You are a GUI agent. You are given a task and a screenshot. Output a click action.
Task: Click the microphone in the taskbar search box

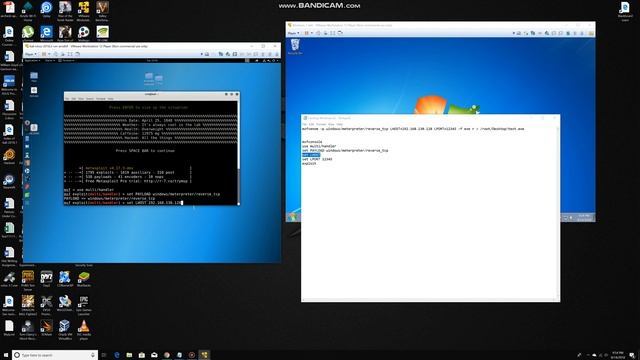93,355
